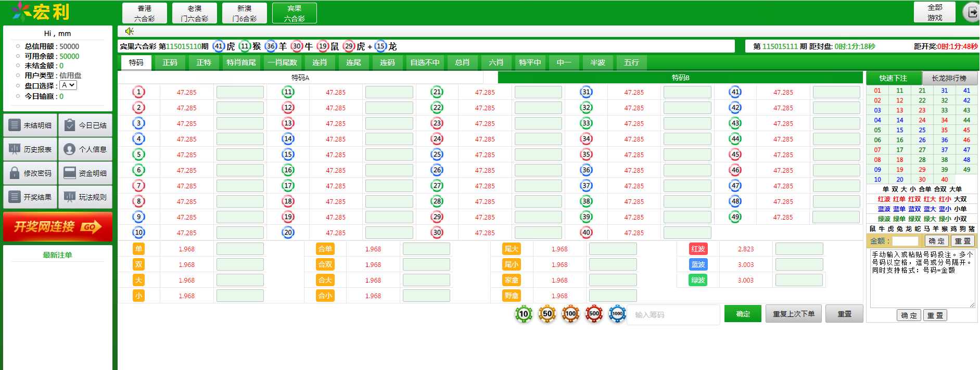Click the 重复上次下单 button

click(793, 314)
